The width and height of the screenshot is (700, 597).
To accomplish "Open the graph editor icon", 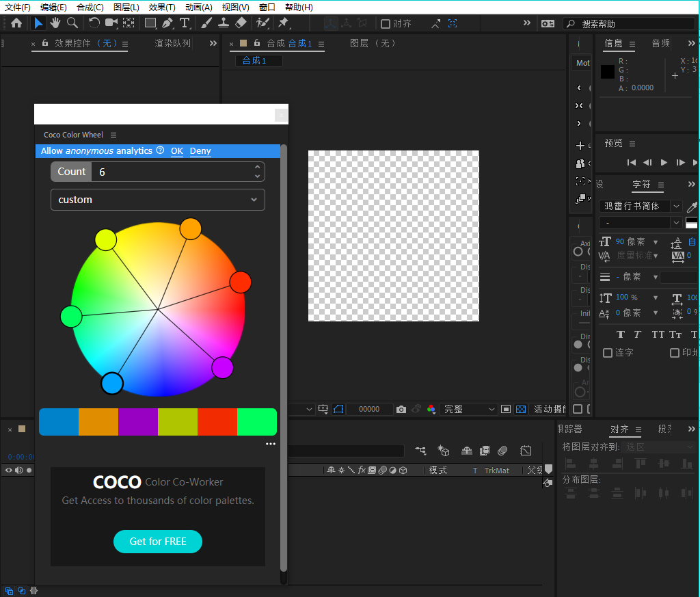I will tap(526, 451).
